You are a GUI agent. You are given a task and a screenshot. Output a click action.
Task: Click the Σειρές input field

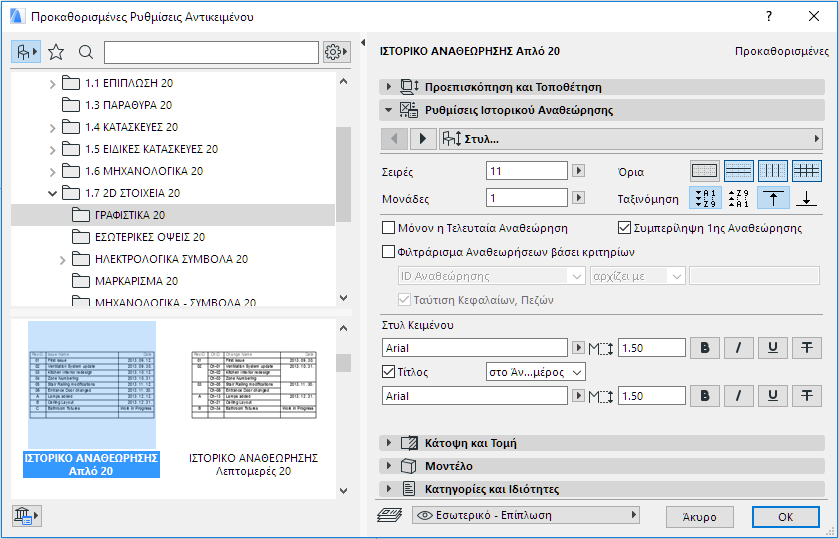527,171
